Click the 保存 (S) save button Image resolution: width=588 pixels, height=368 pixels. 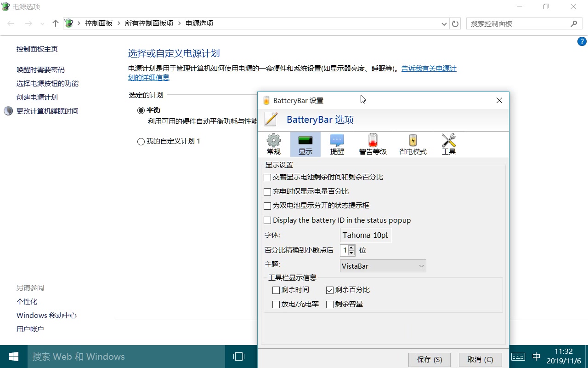pyautogui.click(x=430, y=360)
